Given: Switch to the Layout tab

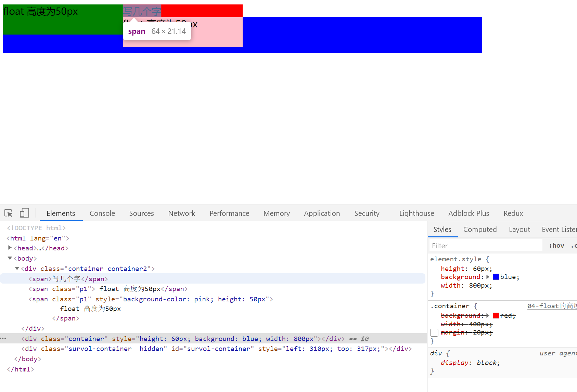Looking at the screenshot, I should 519,230.
